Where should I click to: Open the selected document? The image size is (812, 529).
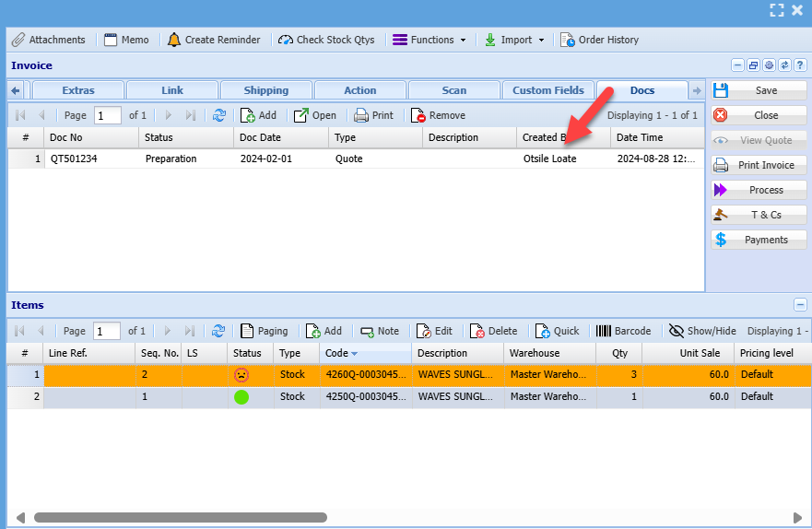(315, 115)
